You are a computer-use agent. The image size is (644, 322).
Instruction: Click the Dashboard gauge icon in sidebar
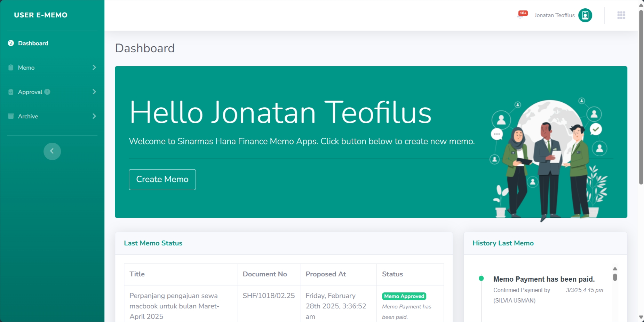pyautogui.click(x=11, y=43)
